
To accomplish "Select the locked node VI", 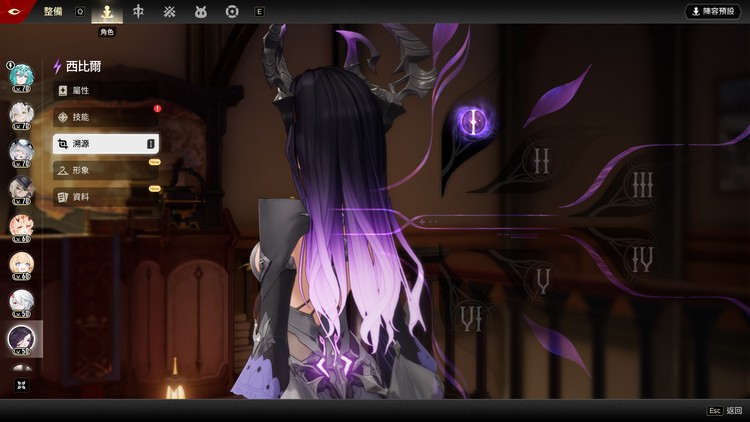I will point(471,318).
